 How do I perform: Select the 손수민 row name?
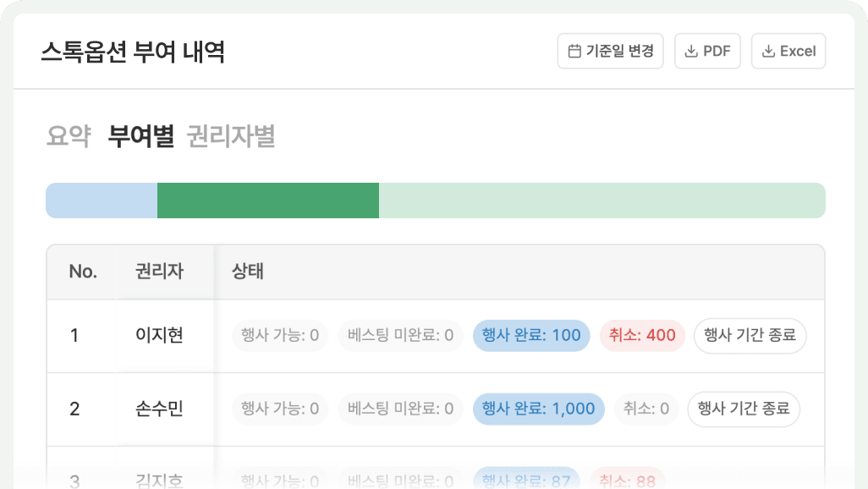tap(159, 409)
